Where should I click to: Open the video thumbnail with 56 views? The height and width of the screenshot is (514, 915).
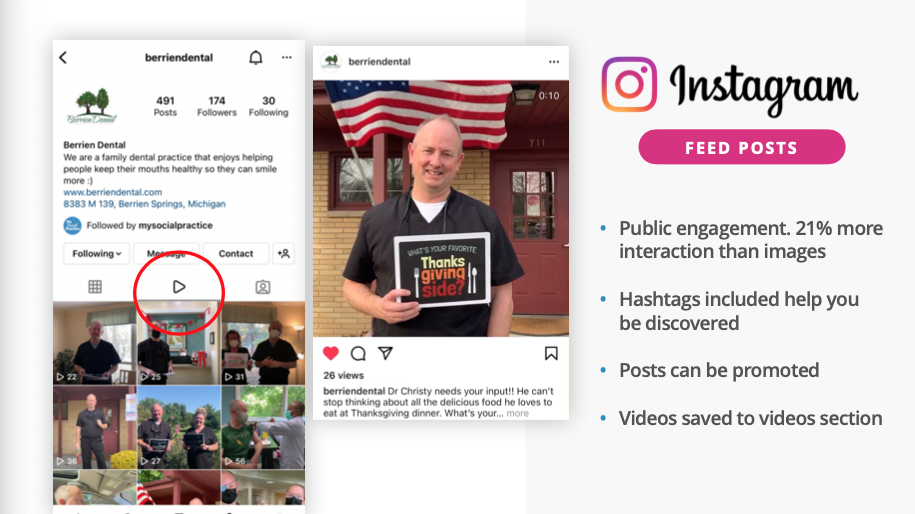[x=263, y=427]
